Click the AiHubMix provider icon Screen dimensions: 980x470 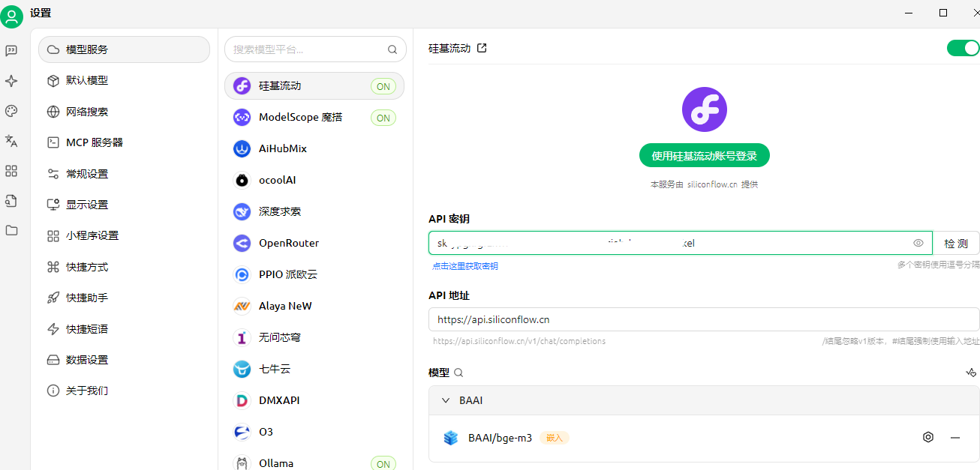(x=242, y=148)
